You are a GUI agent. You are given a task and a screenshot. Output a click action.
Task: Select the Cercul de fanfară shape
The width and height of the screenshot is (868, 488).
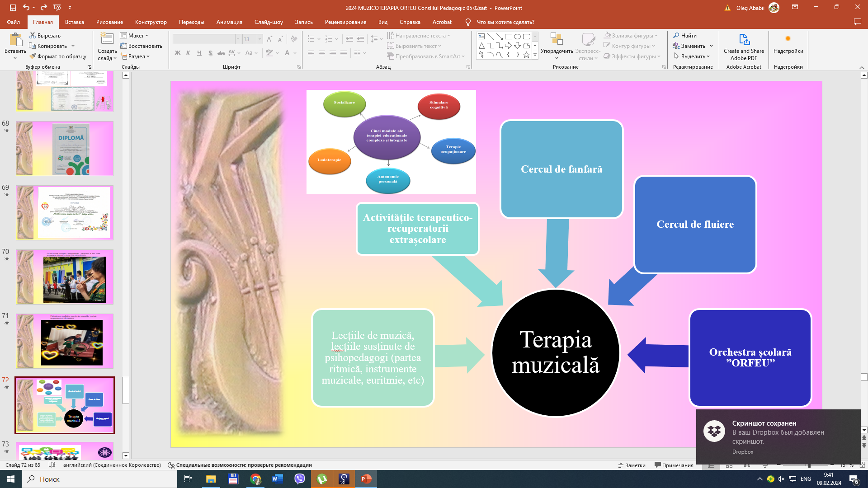point(561,169)
